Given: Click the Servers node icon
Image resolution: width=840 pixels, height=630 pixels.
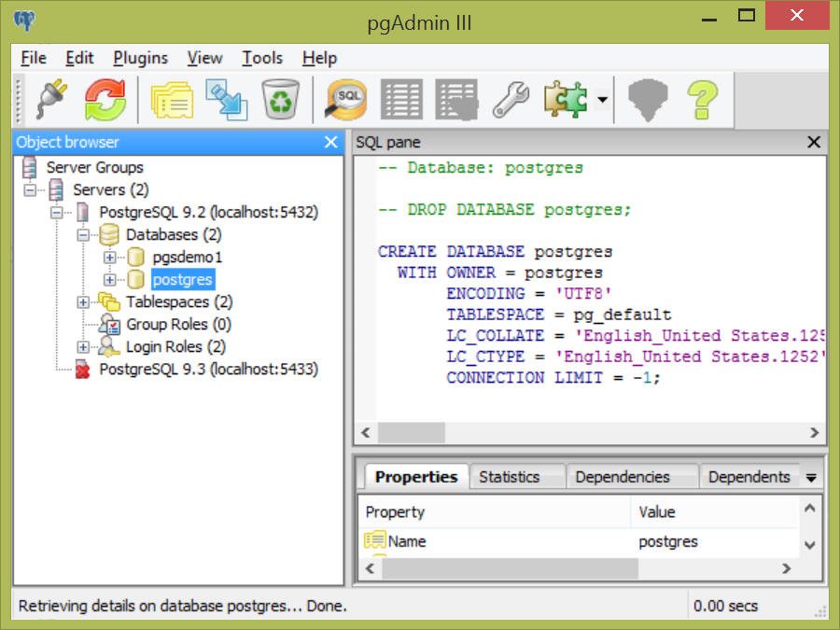Looking at the screenshot, I should coord(56,189).
